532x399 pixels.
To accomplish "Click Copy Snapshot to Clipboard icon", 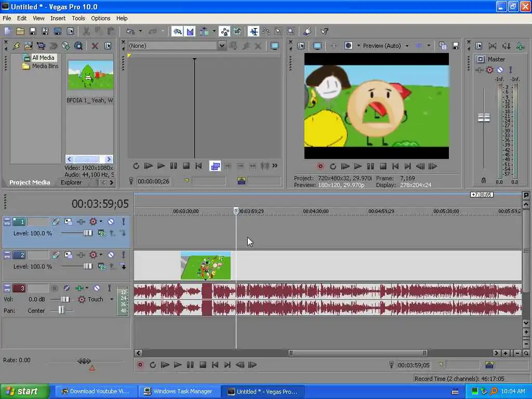I will pyautogui.click(x=443, y=46).
